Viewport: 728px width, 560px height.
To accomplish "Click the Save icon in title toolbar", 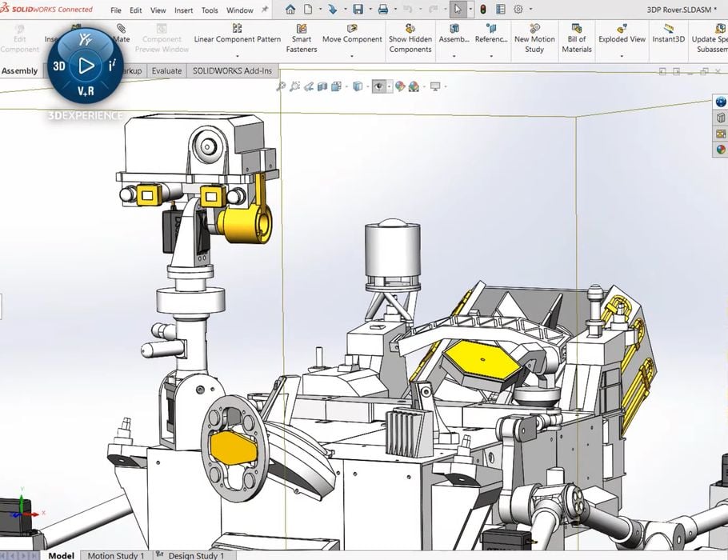I will click(358, 10).
